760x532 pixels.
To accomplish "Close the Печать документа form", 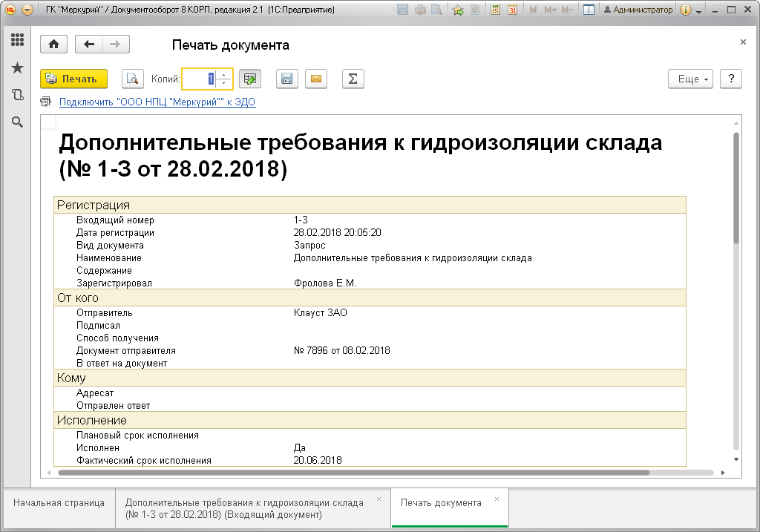I will (x=743, y=42).
